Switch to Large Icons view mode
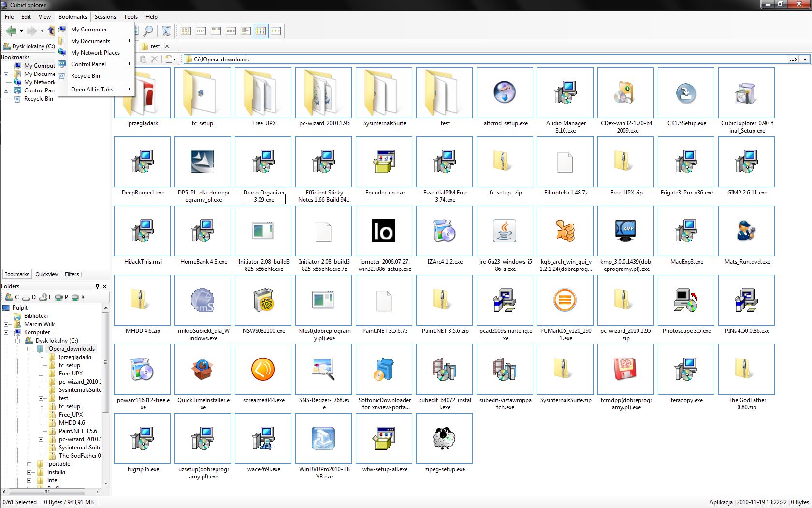Image resolution: width=812 pixels, height=508 pixels. click(186, 31)
